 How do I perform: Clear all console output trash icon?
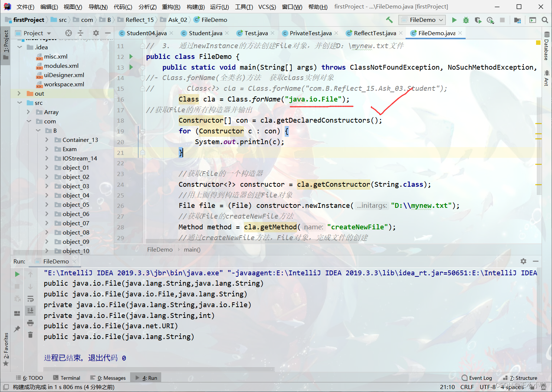(30, 335)
